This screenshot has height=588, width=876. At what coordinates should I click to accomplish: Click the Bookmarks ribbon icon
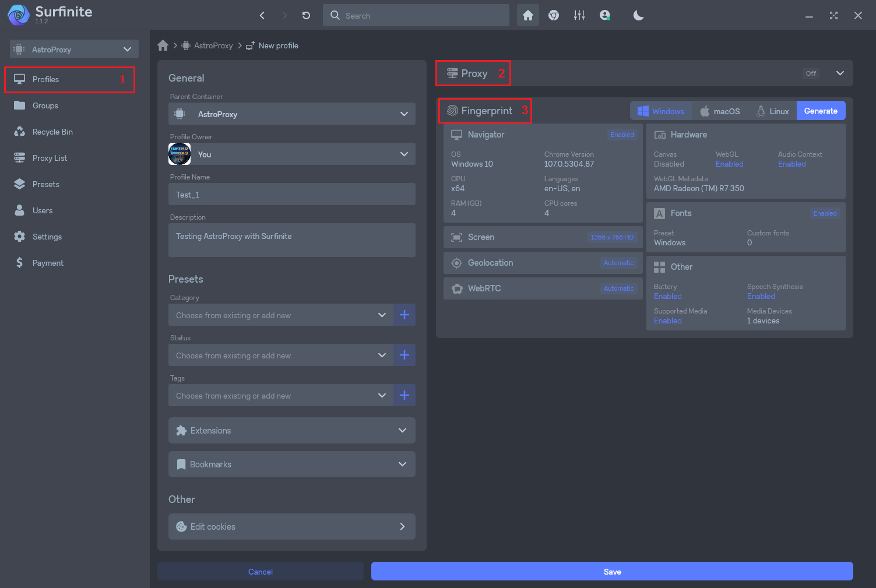click(181, 464)
